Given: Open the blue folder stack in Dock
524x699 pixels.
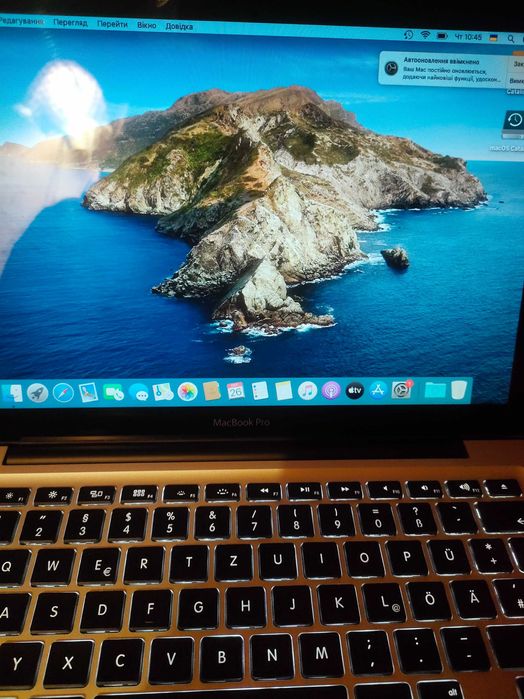Looking at the screenshot, I should [x=435, y=390].
